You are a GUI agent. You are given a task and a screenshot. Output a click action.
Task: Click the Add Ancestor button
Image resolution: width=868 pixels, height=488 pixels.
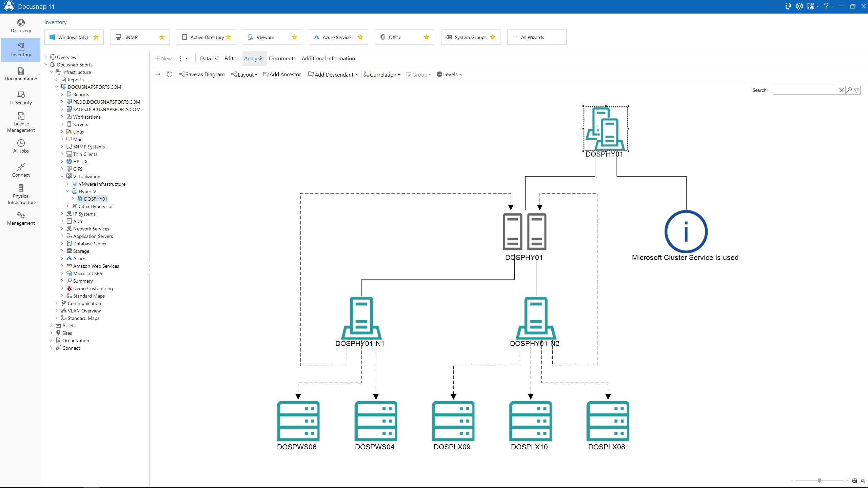click(282, 75)
